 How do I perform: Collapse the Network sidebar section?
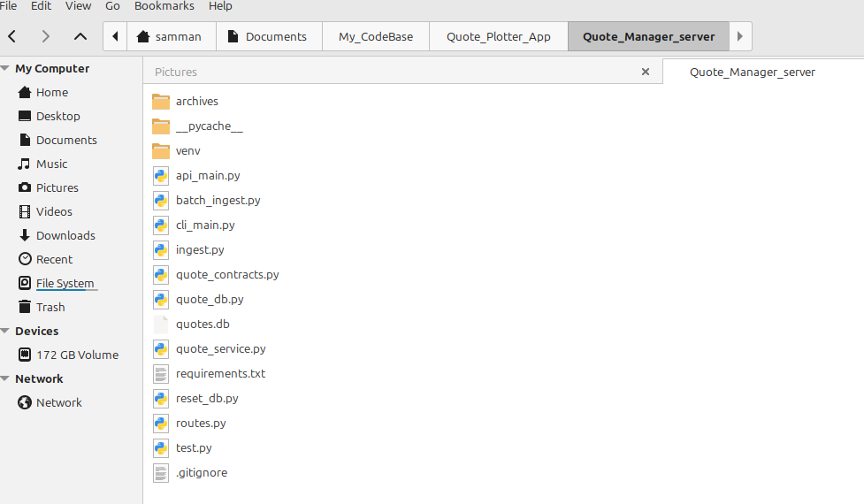click(x=6, y=379)
